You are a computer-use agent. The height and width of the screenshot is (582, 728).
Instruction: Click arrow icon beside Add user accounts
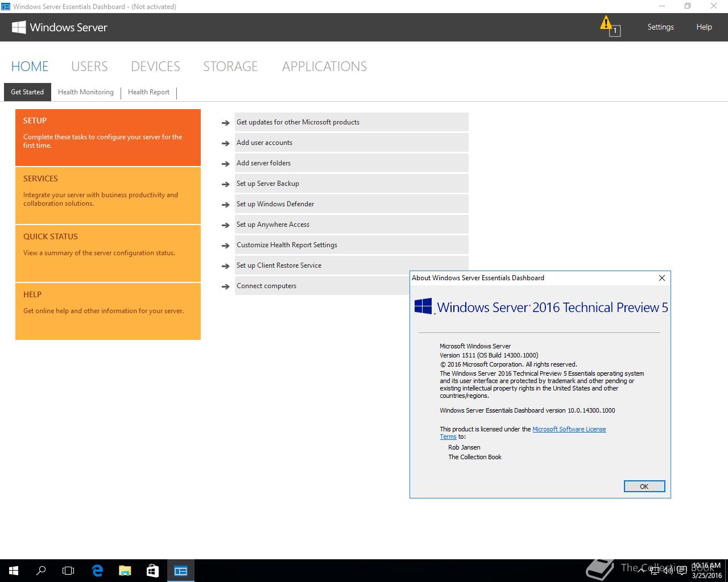(226, 143)
